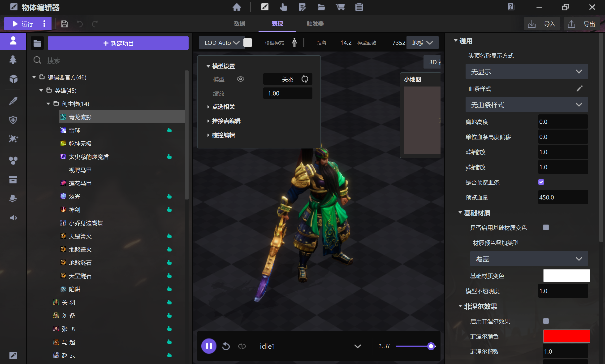Click the 导出 export button

click(582, 24)
